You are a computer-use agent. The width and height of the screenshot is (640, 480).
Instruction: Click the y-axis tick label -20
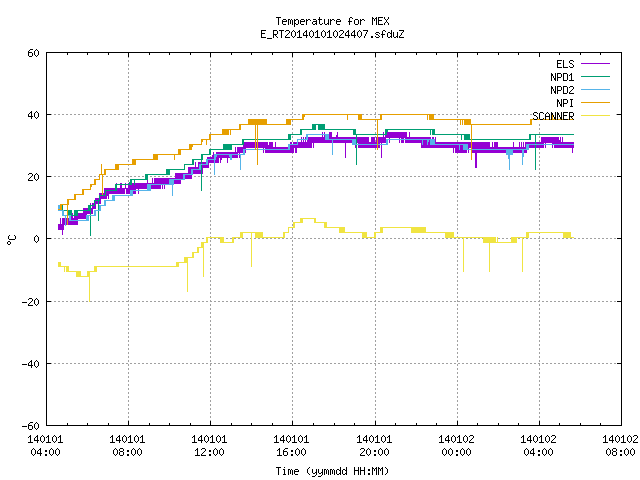point(31,302)
